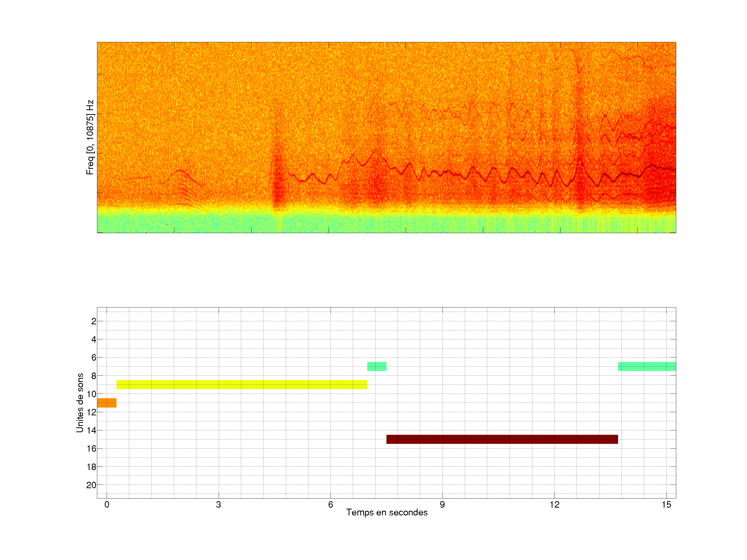Click the y-axis tick label 20
This screenshot has height=560, width=747.
92,485
